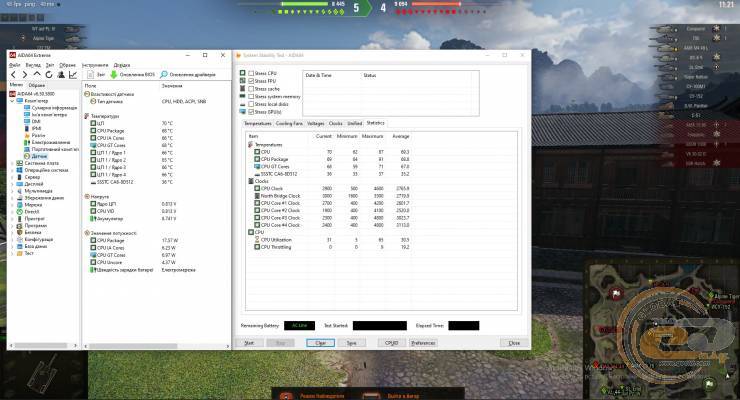740x400 pixels.
Task: Click Start in System Stability Test
Action: [249, 343]
